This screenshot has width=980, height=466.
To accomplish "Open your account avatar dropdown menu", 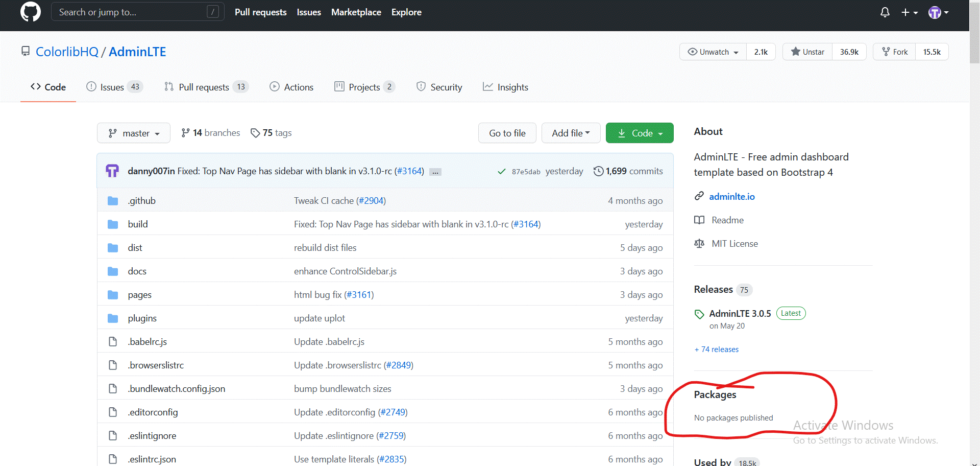I will click(938, 12).
